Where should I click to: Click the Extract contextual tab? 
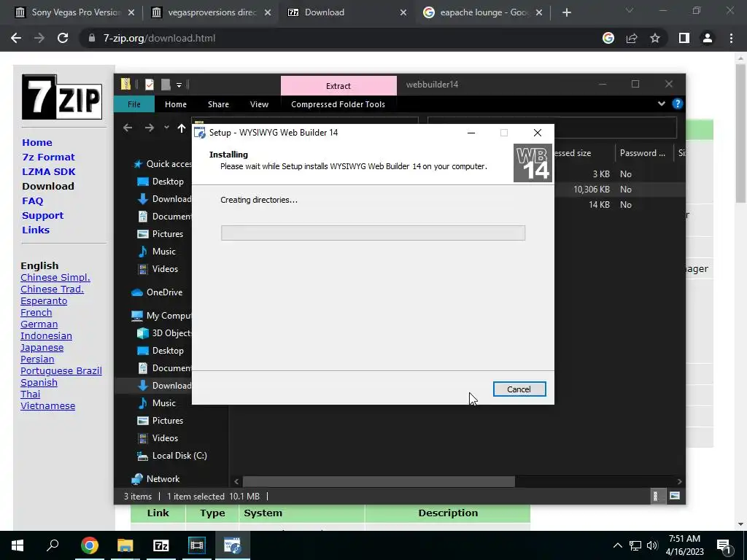coord(338,86)
